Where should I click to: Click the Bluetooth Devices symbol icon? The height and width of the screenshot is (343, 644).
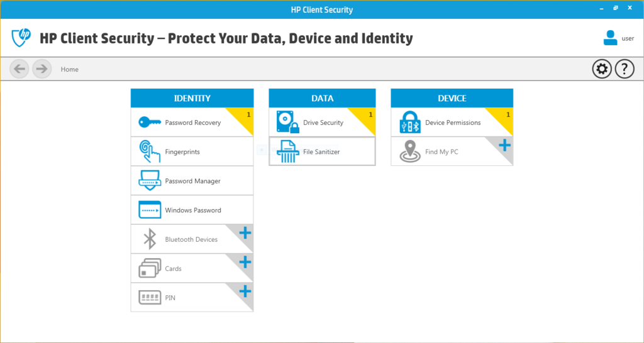150,239
